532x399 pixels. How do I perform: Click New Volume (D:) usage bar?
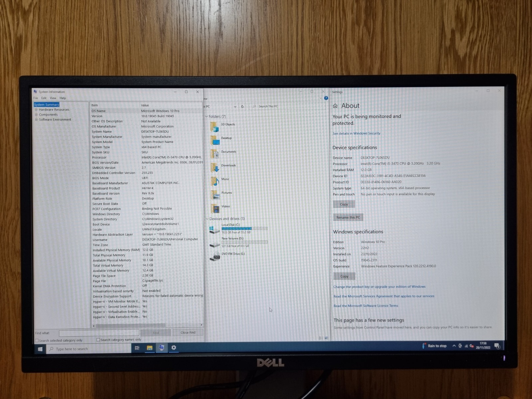pyautogui.click(x=244, y=242)
